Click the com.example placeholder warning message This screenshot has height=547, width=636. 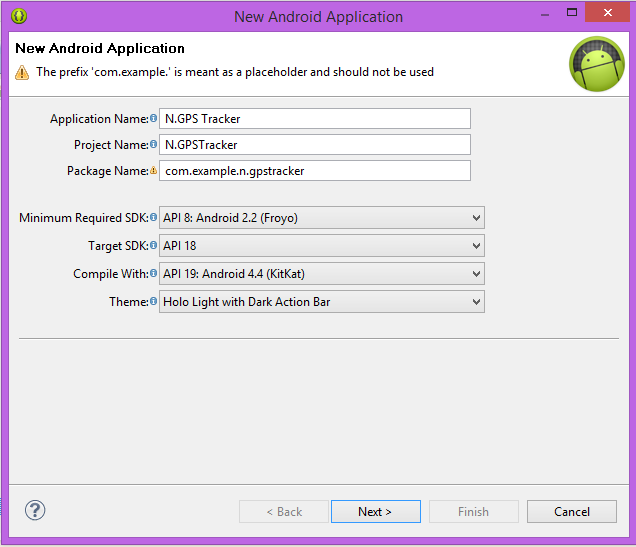point(235,72)
